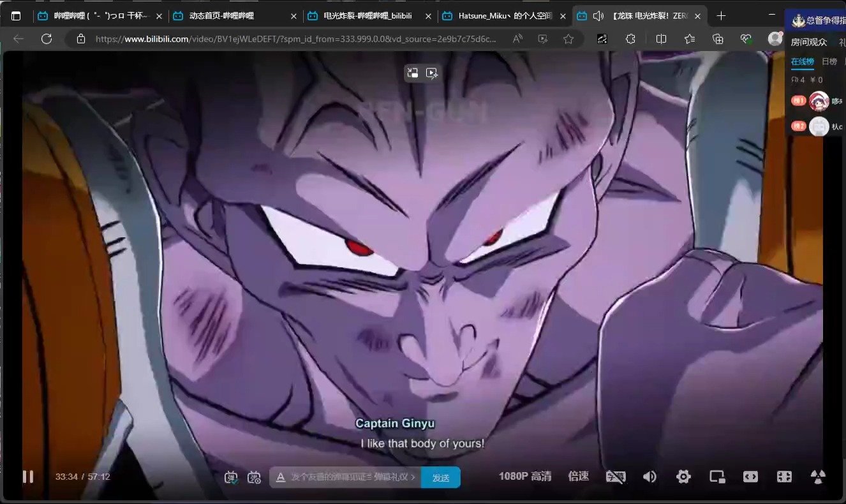Open the Favorites list icon

690,39
